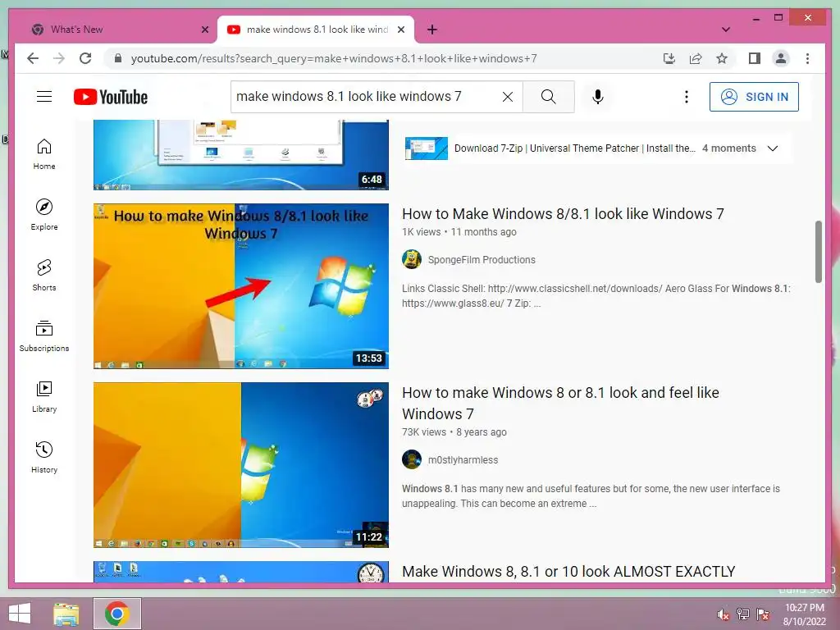Open History in the sidebar

click(44, 457)
